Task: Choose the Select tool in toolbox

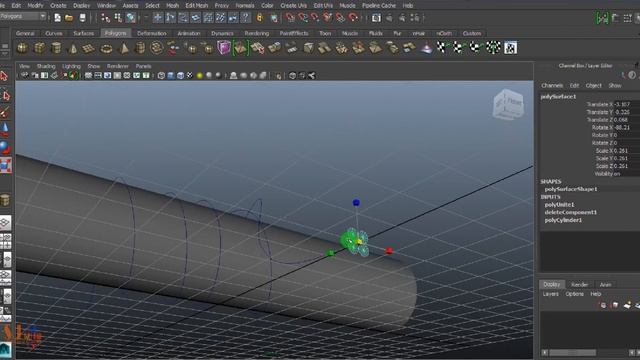Action: tap(4, 76)
